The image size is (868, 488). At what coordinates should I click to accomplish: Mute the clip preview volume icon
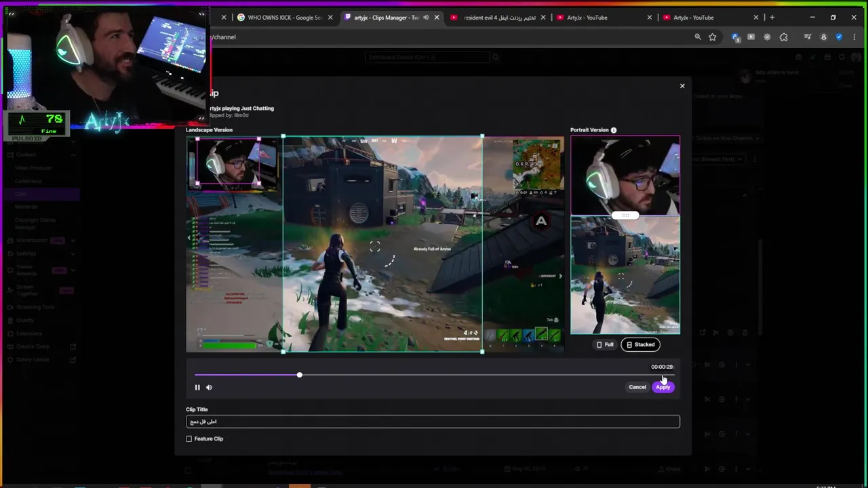coord(209,388)
